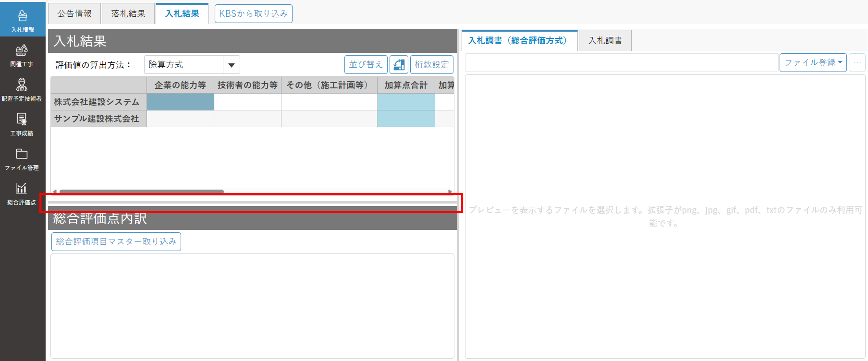
Task: Switch to the 公告情報 tab
Action: coord(74,14)
